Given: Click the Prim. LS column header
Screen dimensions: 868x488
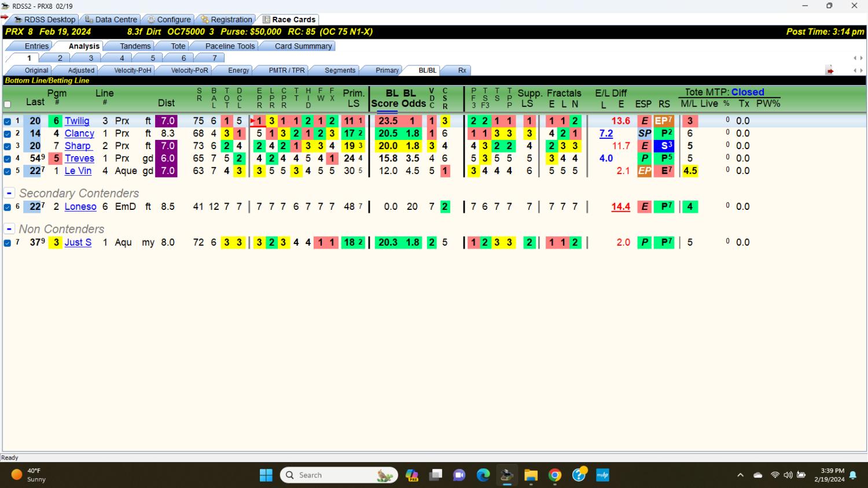Looking at the screenshot, I should click(x=354, y=98).
